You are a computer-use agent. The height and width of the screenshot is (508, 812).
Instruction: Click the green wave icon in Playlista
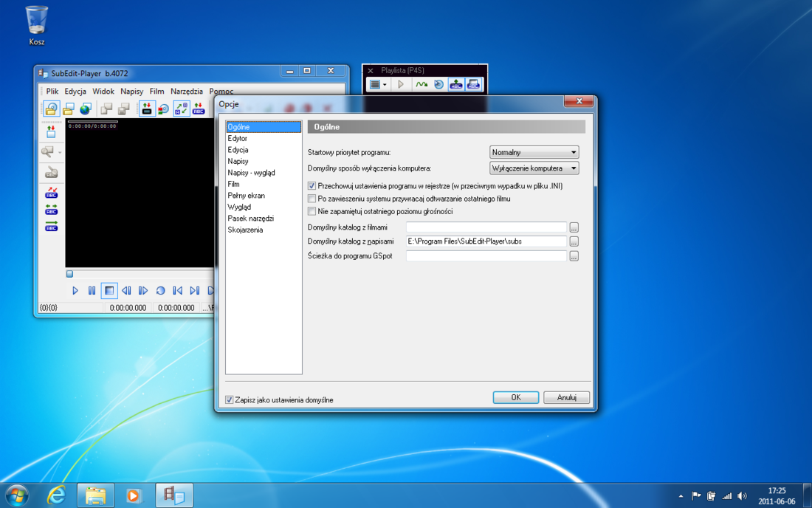coord(422,84)
